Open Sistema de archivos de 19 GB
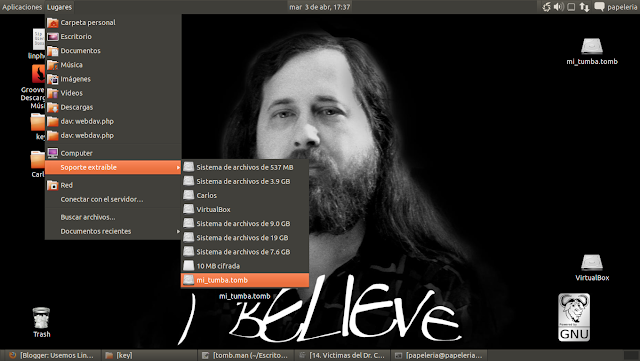Screen dimensions: 640x361 [x=245, y=238]
